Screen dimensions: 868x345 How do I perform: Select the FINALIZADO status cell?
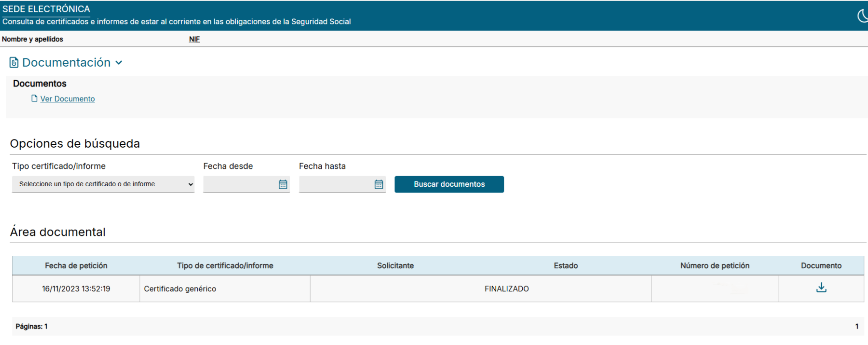tap(507, 289)
